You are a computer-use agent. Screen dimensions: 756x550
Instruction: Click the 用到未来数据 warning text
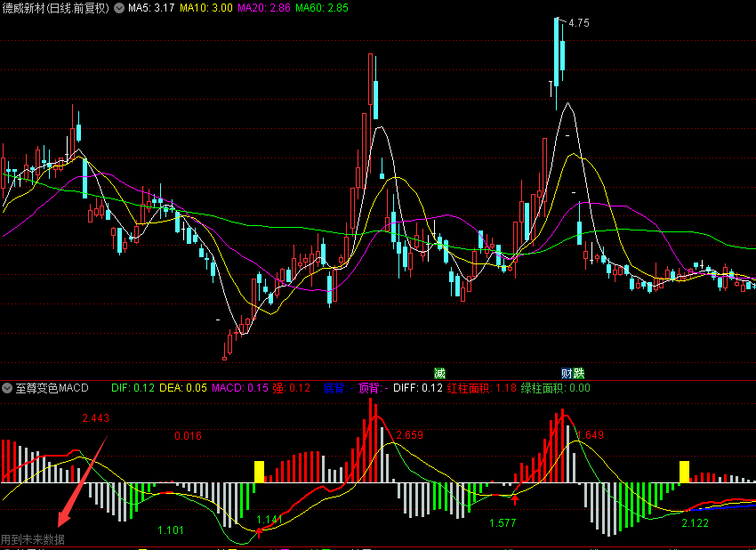(x=33, y=539)
